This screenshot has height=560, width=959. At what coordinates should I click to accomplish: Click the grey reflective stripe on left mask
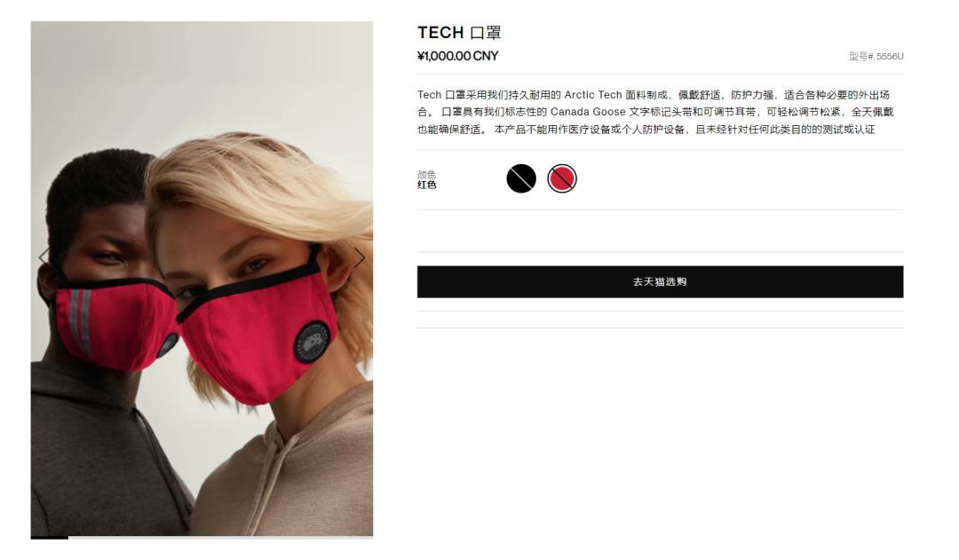click(81, 321)
